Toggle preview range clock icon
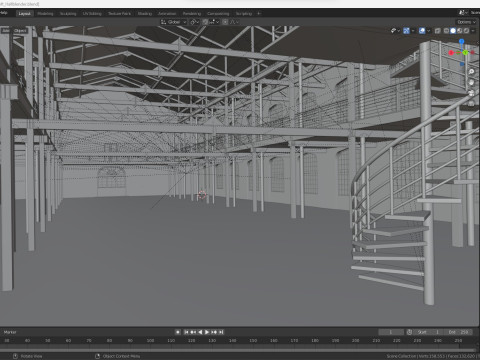Screen dimensions: 480x360 (x=409, y=332)
